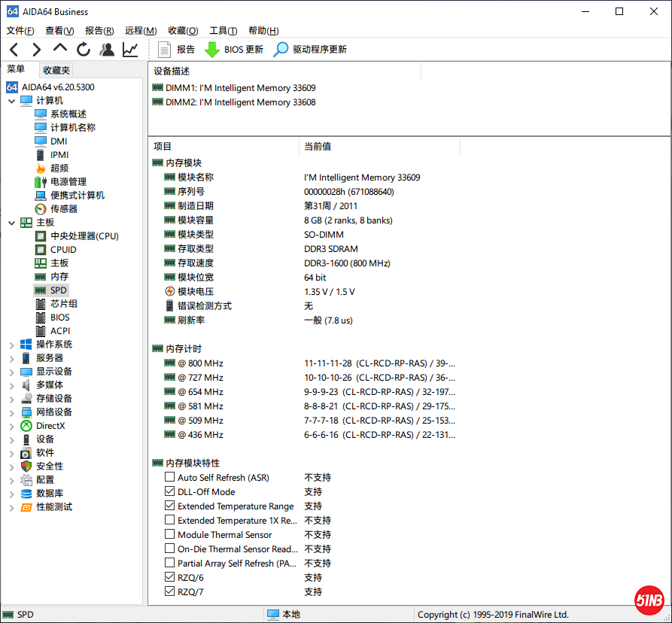Click the graph chart toolbar icon
This screenshot has width=672, height=623.
click(130, 50)
